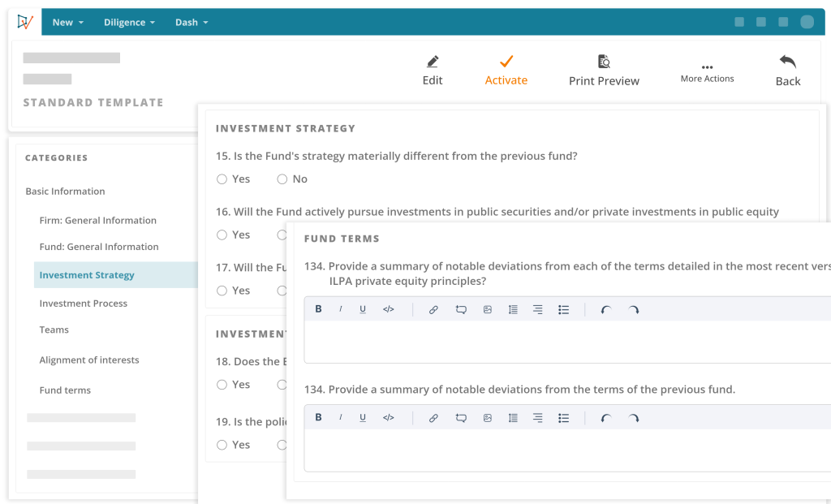Expand the Dash dropdown menu

pyautogui.click(x=191, y=22)
